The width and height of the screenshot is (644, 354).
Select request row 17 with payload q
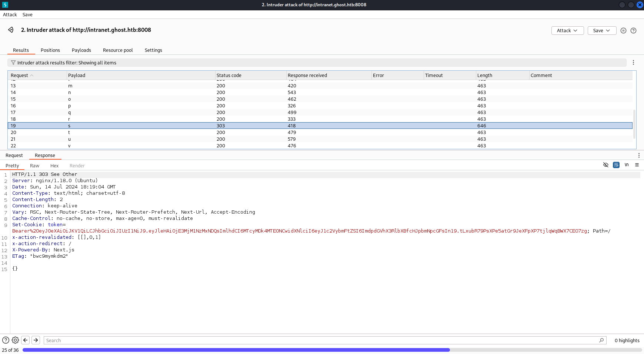click(x=320, y=113)
